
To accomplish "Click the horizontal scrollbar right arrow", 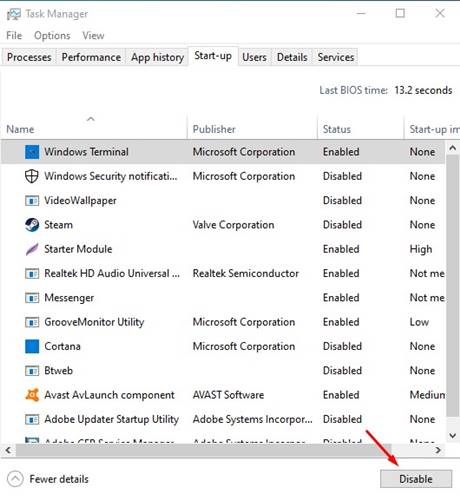I will (x=438, y=450).
